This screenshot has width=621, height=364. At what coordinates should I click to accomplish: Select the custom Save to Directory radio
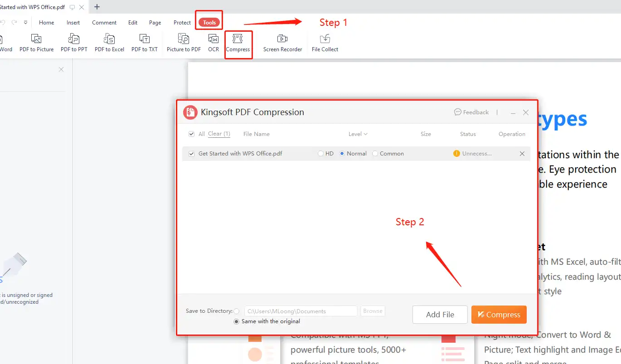click(236, 311)
